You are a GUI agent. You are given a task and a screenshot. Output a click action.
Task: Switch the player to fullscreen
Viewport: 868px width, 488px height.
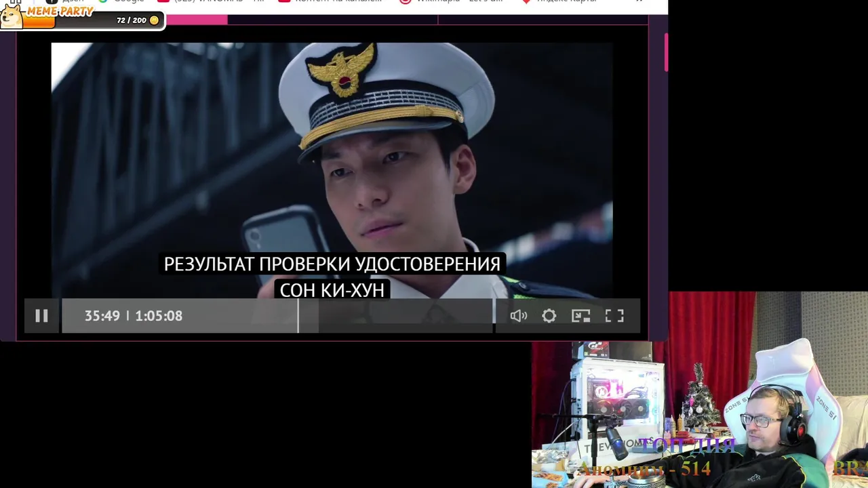[614, 316]
